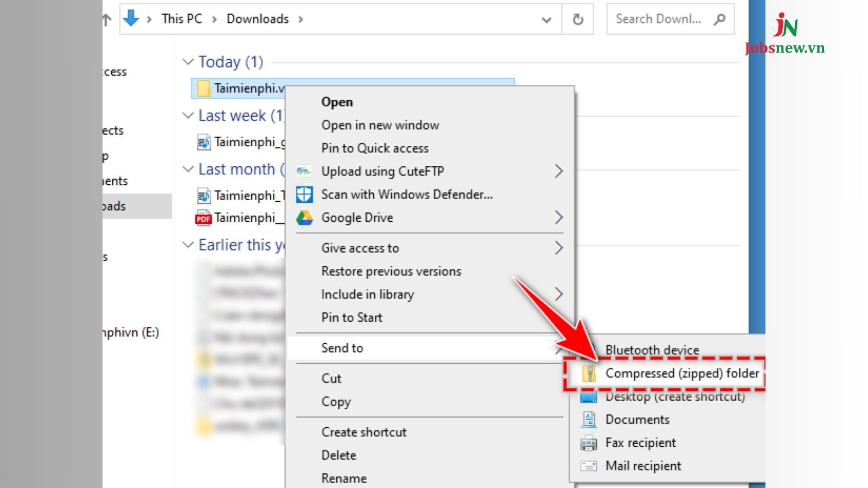This screenshot has height=488, width=868.
Task: Collapse the Today (1) group
Action: 188,62
